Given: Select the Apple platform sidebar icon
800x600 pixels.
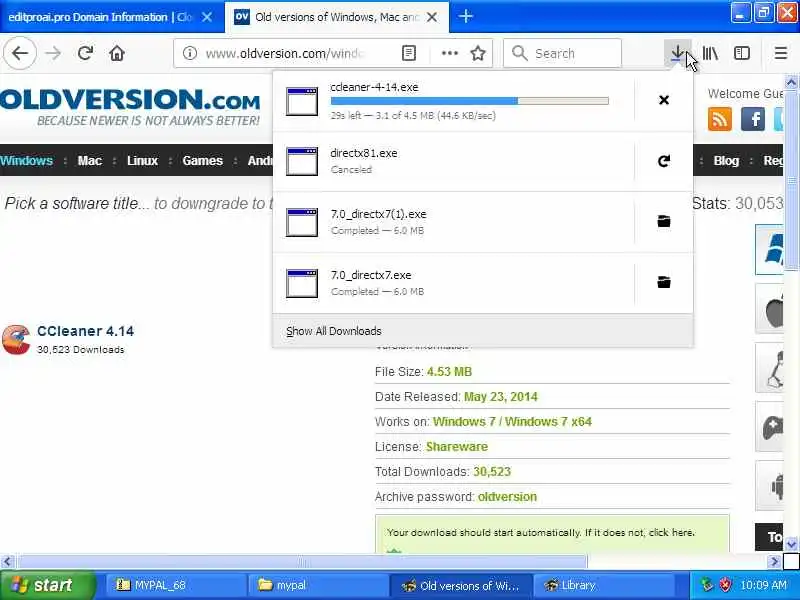Looking at the screenshot, I should [769, 309].
